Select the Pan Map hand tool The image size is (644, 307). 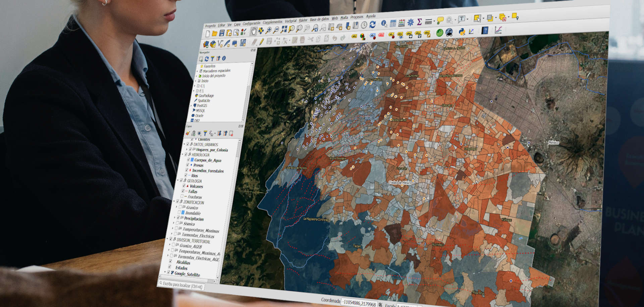tap(254, 31)
